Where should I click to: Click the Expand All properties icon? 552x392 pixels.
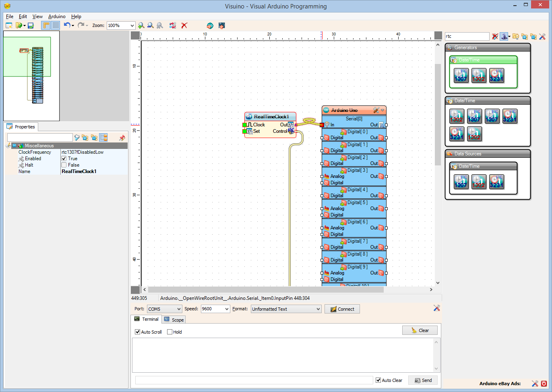(x=85, y=138)
